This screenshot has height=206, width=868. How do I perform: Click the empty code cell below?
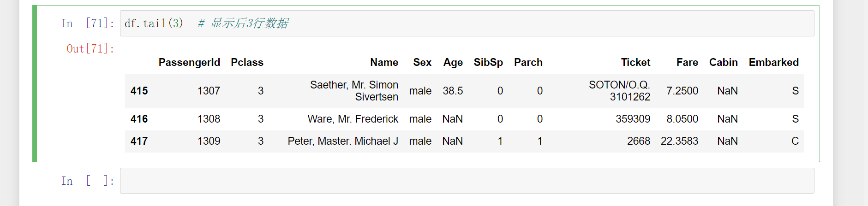tap(467, 181)
